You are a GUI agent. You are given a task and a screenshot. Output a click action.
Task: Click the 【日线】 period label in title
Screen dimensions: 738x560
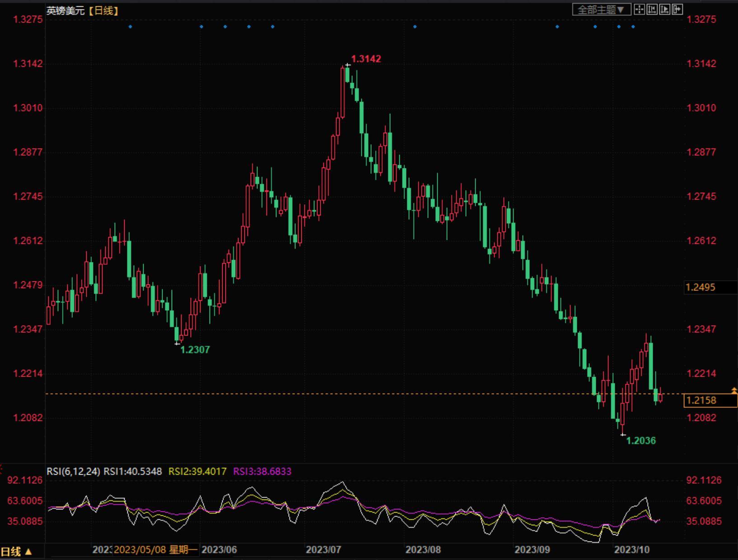pyautogui.click(x=103, y=10)
